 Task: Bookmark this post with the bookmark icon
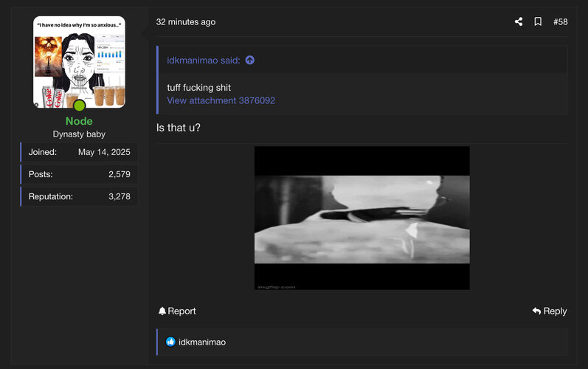tap(538, 21)
